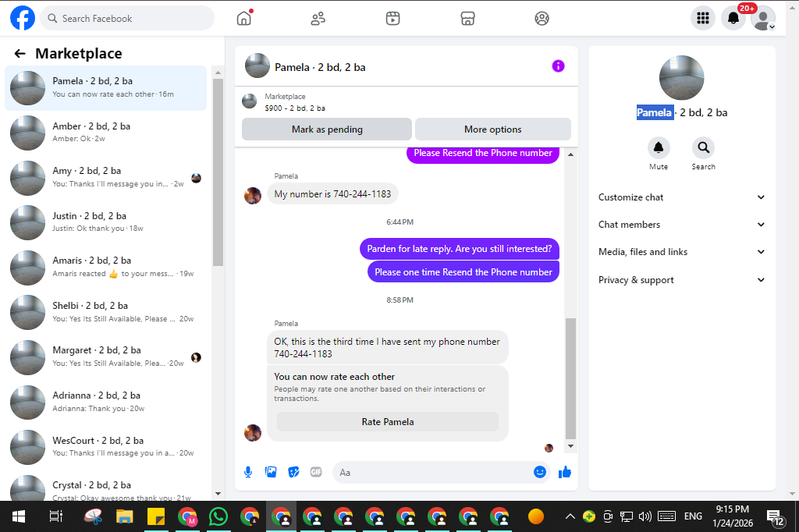Open the Windows Start menu
Viewport: 799px width, 532px height.
[x=19, y=516]
